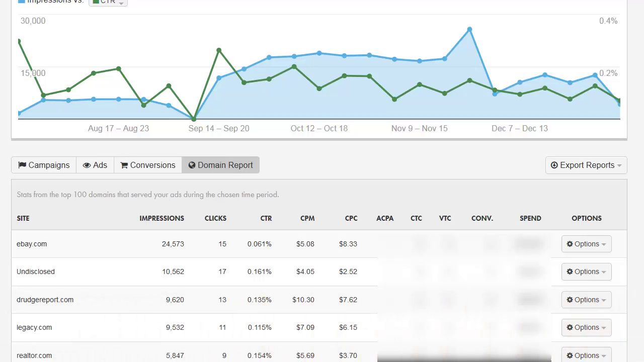Open the Export Reports dropdown

[586, 165]
